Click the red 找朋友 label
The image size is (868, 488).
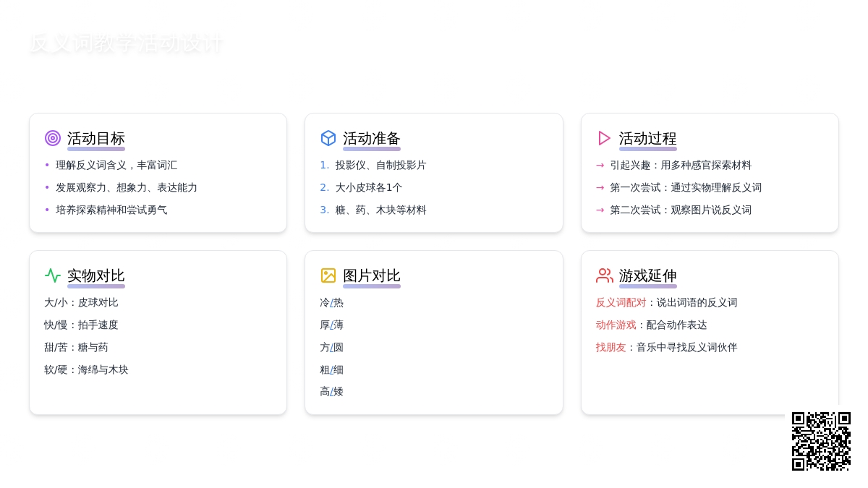[610, 348]
